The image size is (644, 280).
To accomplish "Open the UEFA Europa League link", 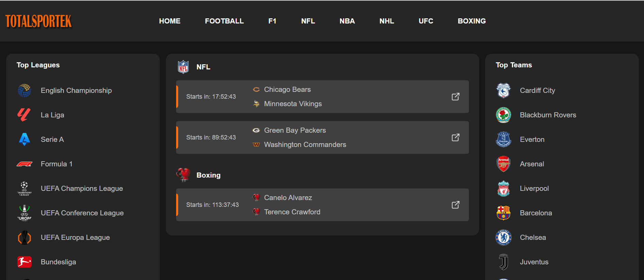I will (x=75, y=237).
